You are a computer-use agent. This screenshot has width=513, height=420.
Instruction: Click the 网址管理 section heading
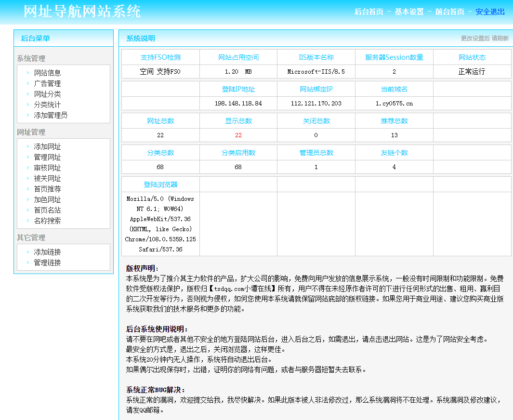(x=31, y=132)
